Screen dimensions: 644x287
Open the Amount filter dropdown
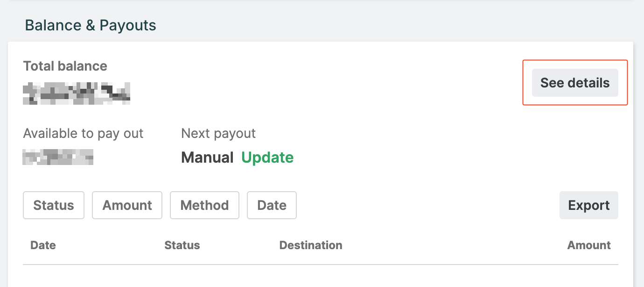click(x=127, y=205)
